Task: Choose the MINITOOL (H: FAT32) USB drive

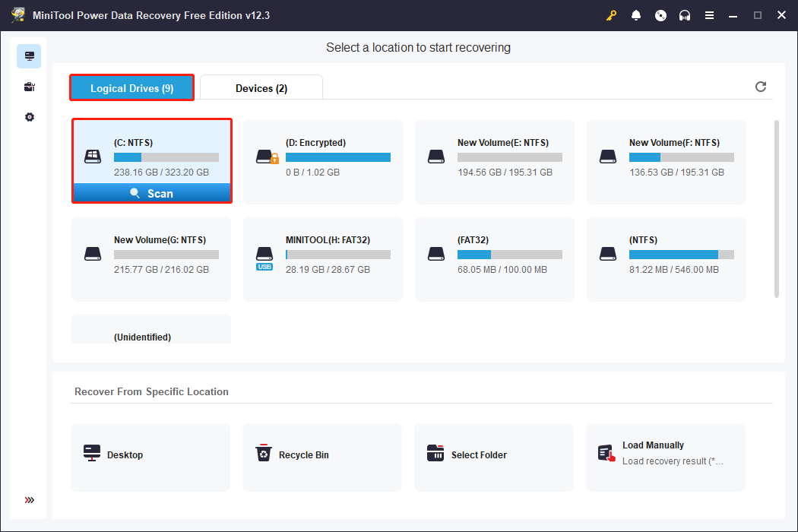Action: (x=323, y=258)
